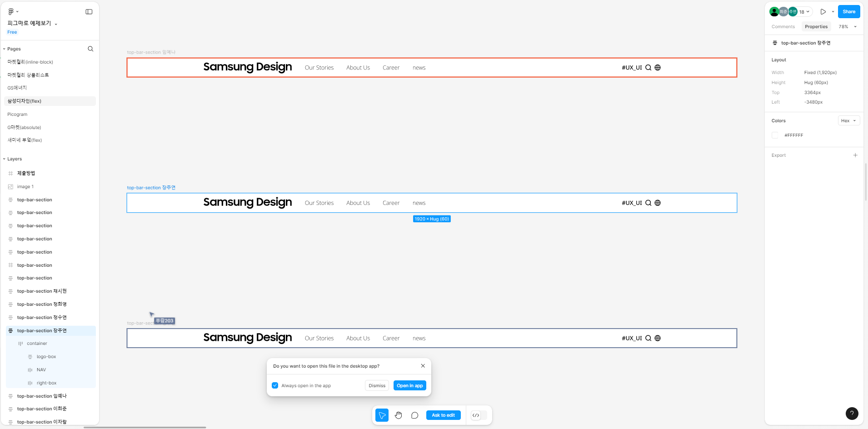Switch to the Properties tab
The height and width of the screenshot is (429, 868).
(816, 26)
